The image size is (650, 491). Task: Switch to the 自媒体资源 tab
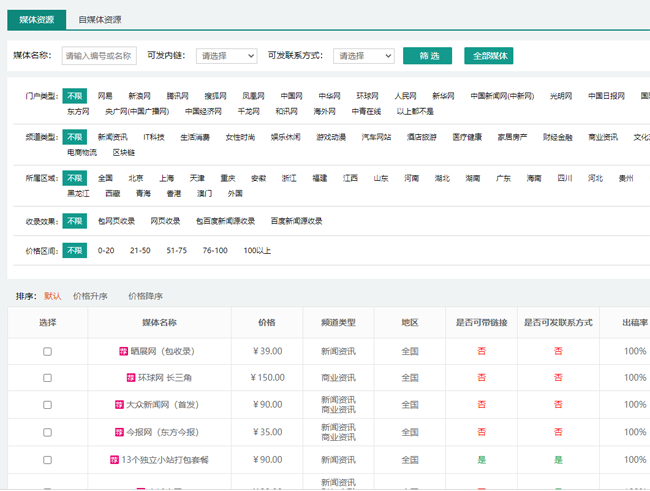(x=100, y=19)
